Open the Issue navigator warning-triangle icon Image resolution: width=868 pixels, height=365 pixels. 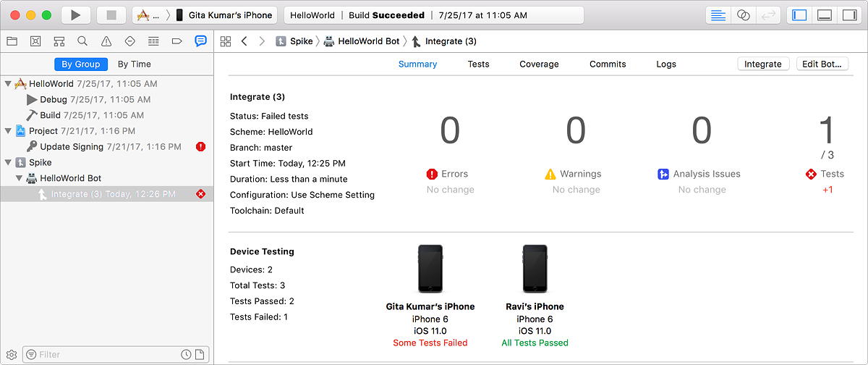coord(106,41)
